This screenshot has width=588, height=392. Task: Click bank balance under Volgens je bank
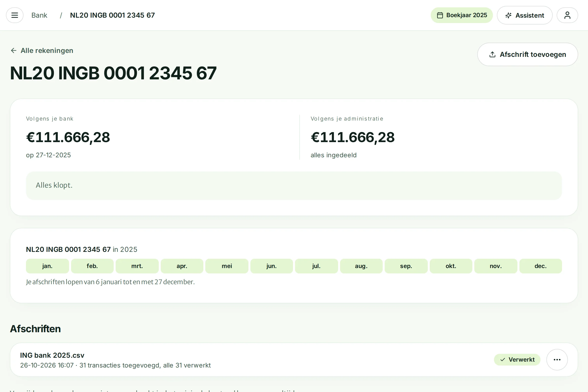pyautogui.click(x=68, y=137)
